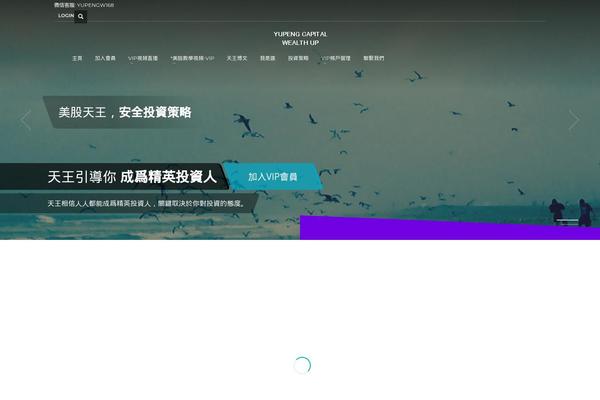
Task: Open the 投資策略 menu item
Action: point(298,58)
